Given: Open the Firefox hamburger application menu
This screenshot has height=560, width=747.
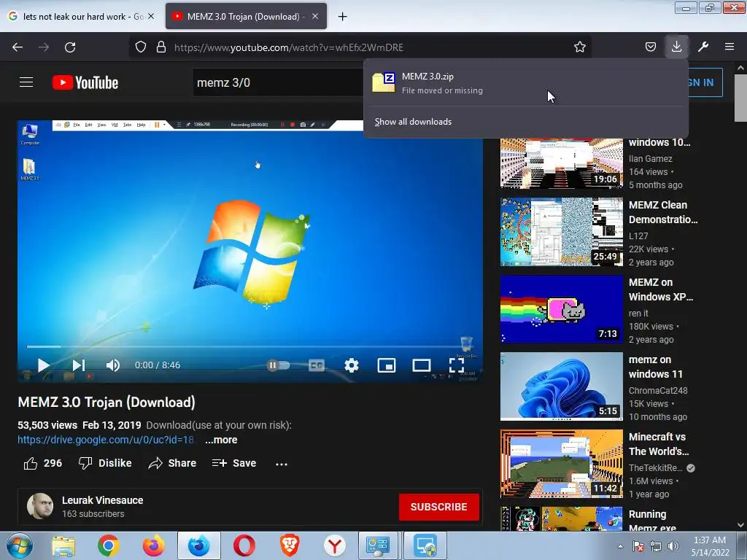Looking at the screenshot, I should click(x=729, y=47).
